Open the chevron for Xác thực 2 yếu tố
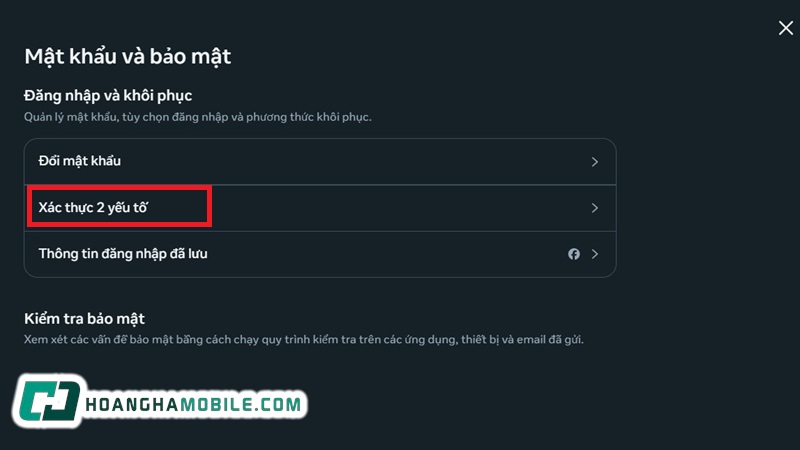The image size is (800, 450). [x=594, y=208]
